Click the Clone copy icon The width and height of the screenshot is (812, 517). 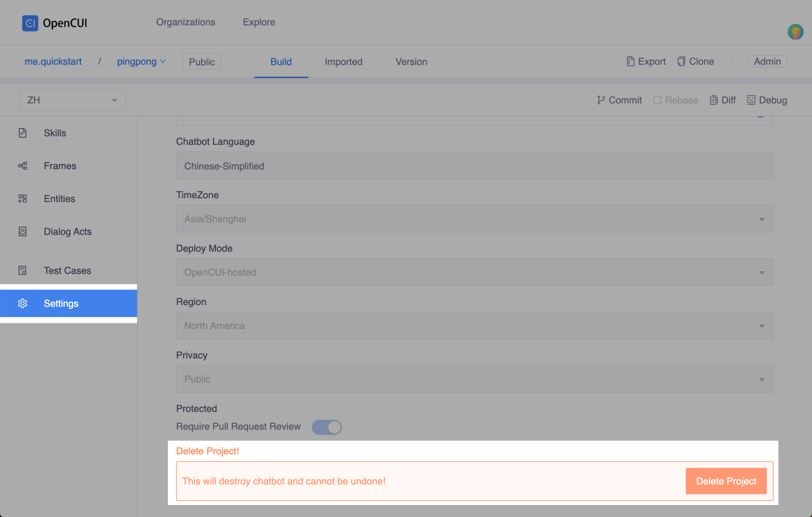(x=681, y=61)
